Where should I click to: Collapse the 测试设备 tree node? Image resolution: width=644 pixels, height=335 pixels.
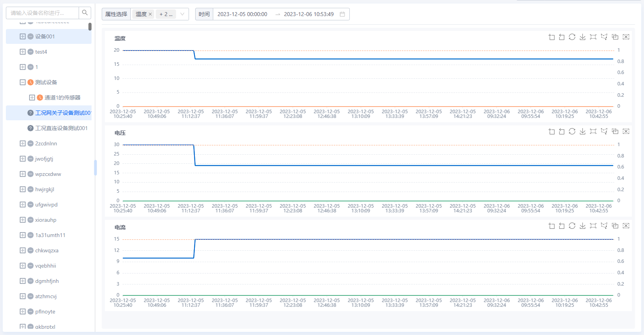pyautogui.click(x=23, y=82)
